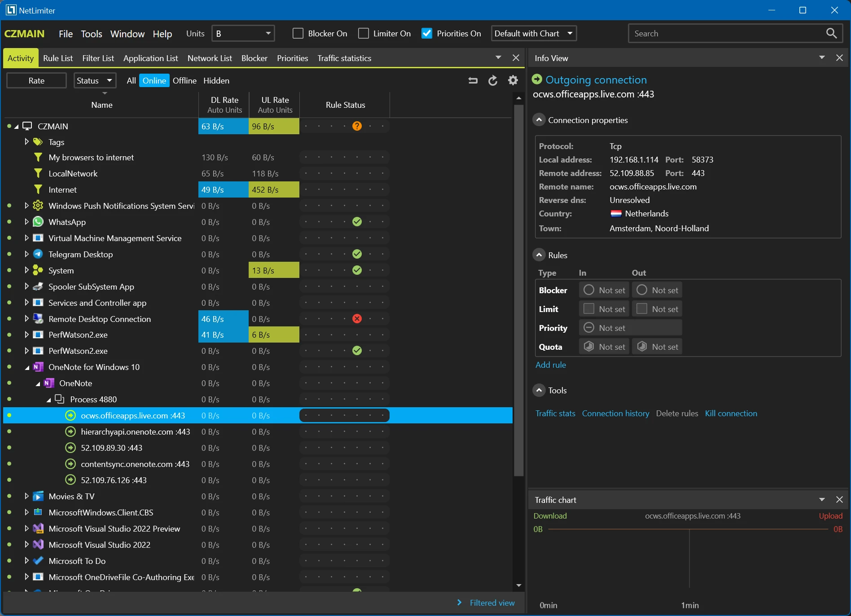Image resolution: width=851 pixels, height=616 pixels.
Task: Expand the Tags tree node
Action: tap(26, 142)
